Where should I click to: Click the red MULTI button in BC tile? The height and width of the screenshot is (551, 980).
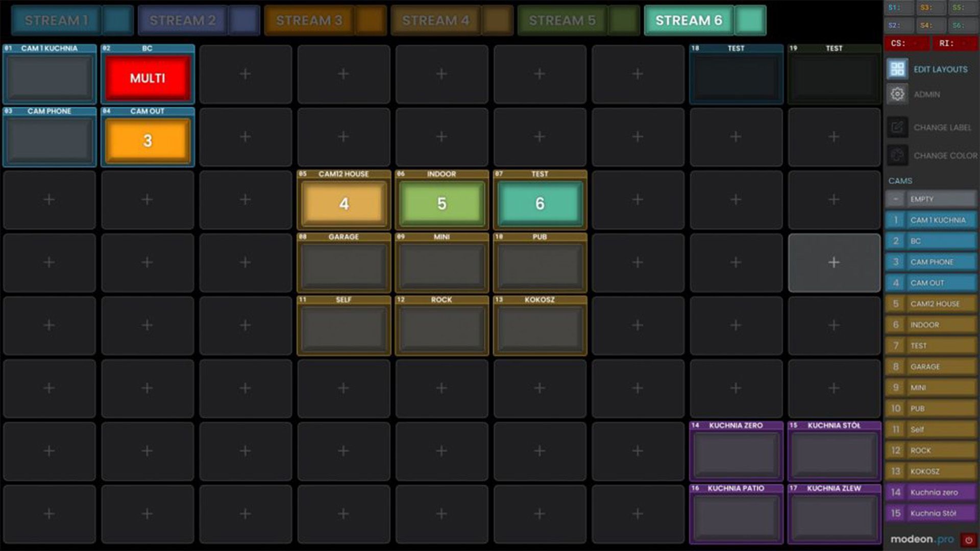click(148, 78)
